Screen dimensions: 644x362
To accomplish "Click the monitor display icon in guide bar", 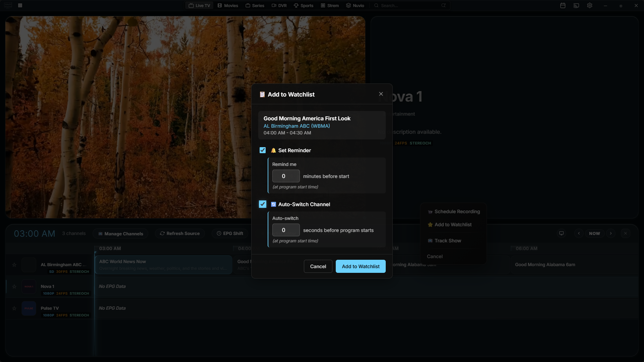I will point(561,234).
